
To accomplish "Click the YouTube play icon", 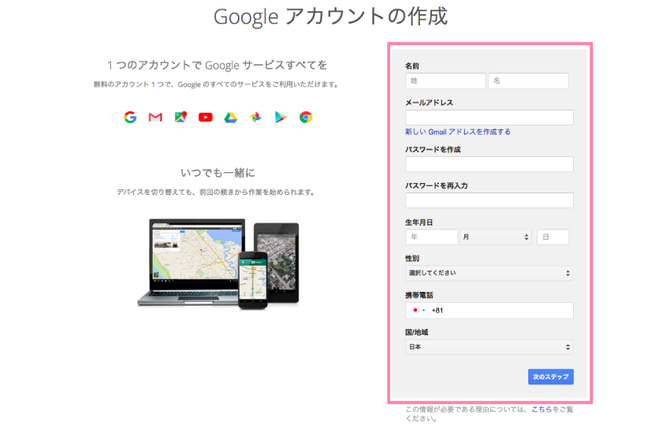I will (206, 117).
